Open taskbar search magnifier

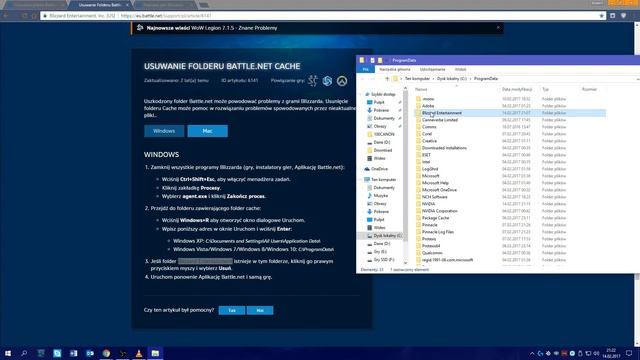click(x=24, y=353)
